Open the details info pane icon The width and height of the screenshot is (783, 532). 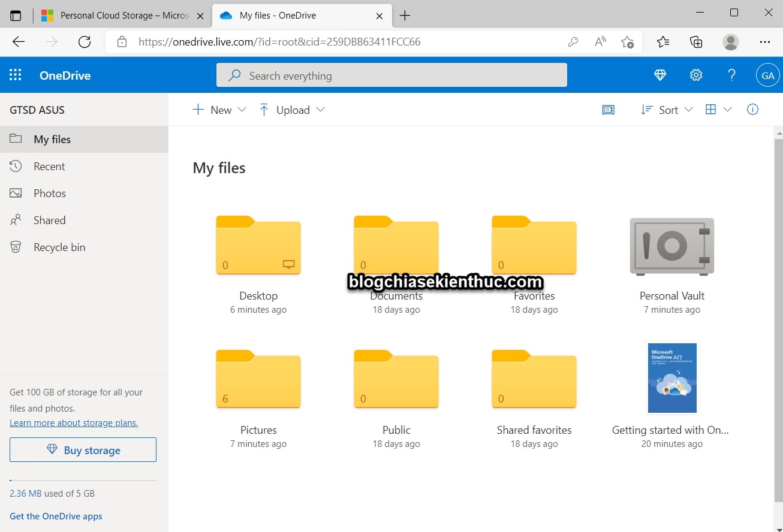tap(753, 109)
